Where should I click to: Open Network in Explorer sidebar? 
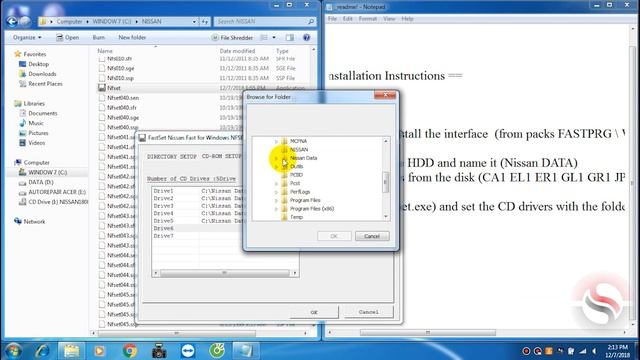click(x=34, y=222)
